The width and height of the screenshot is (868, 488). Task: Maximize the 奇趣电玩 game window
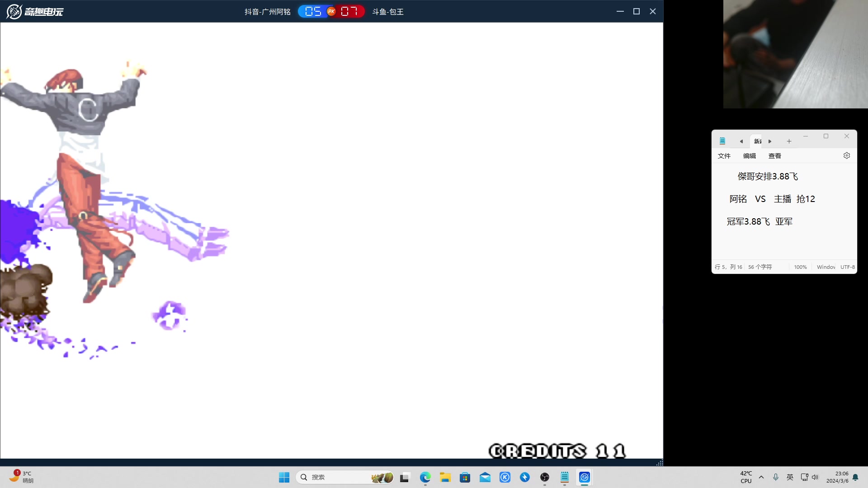tap(637, 11)
